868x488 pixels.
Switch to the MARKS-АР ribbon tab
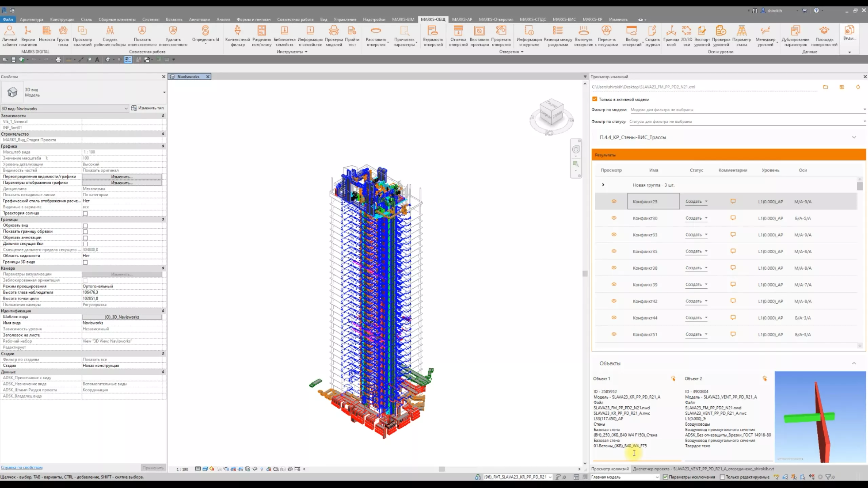pos(462,19)
